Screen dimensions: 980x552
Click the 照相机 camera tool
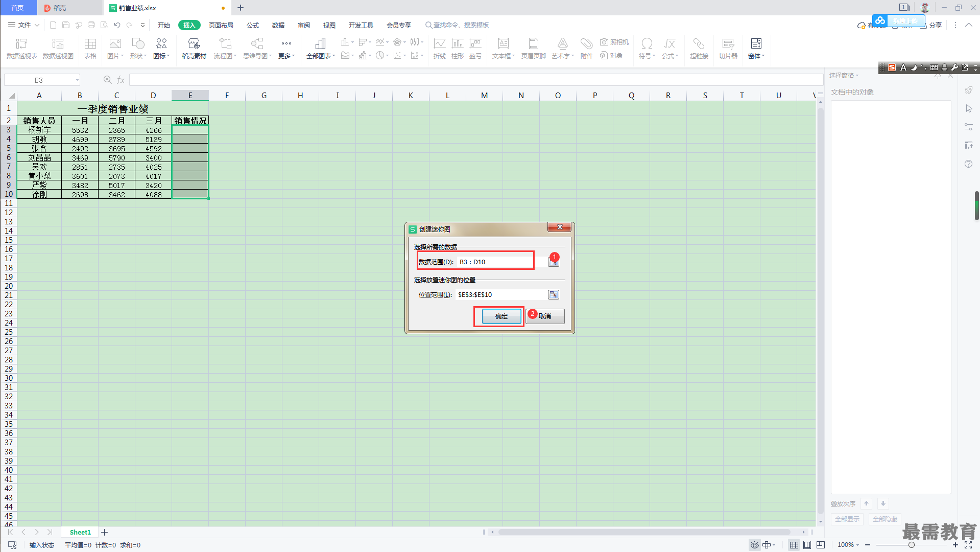[614, 42]
